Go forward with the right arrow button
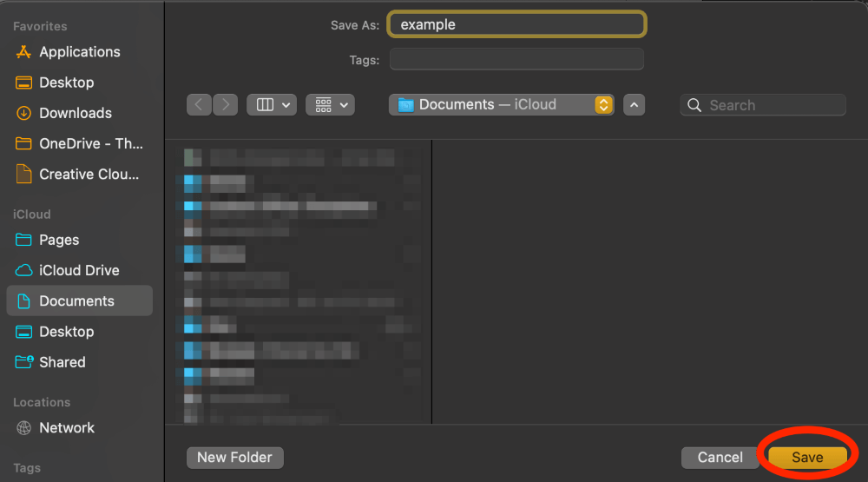Viewport: 868px width, 482px height. [x=226, y=105]
